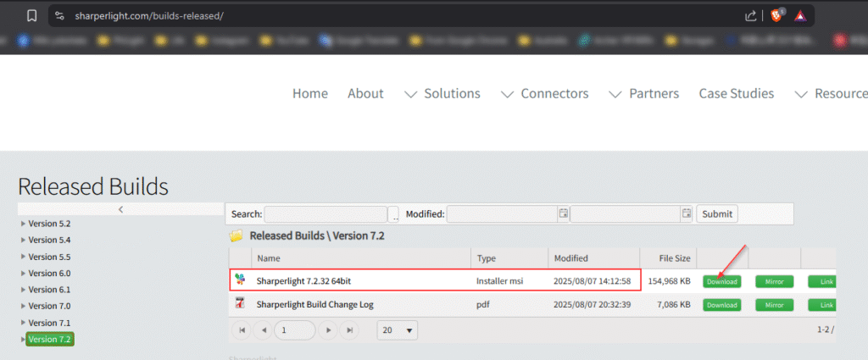Focus the second Modified date field
The height and width of the screenshot is (360, 868).
[626, 214]
